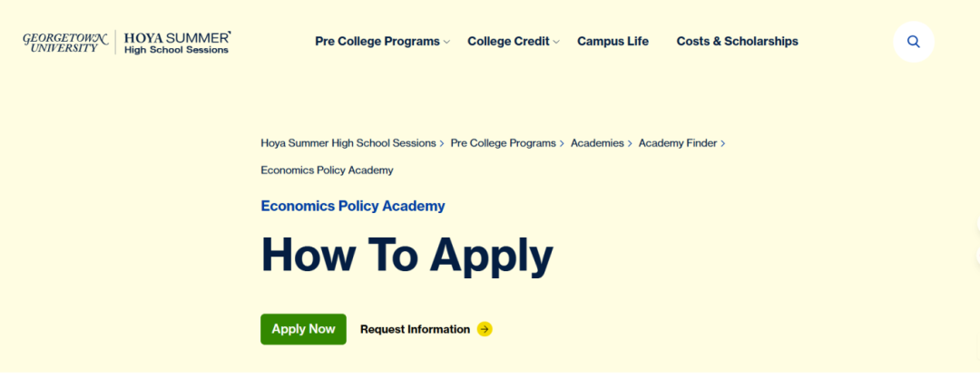This screenshot has height=378, width=980.
Task: Click the Hoya Summer High School Sessions logo
Action: (177, 43)
